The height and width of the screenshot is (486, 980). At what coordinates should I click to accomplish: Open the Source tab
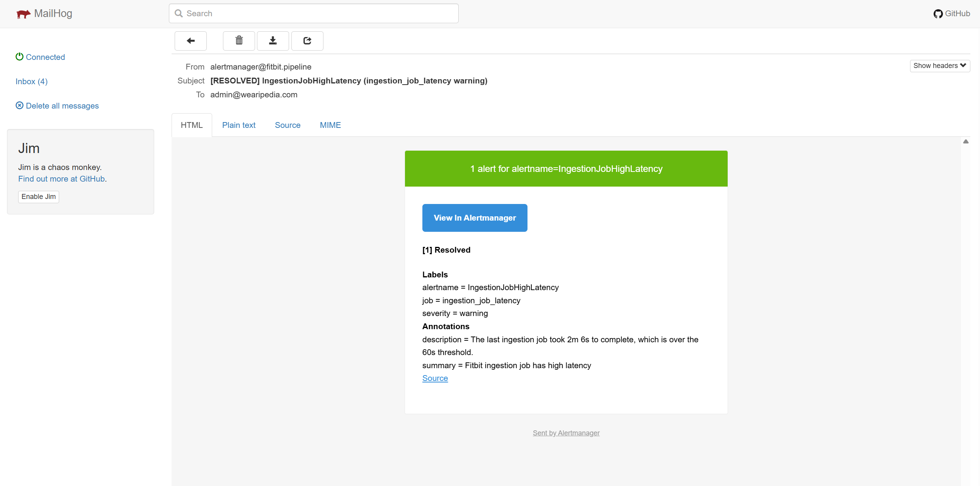(x=288, y=125)
